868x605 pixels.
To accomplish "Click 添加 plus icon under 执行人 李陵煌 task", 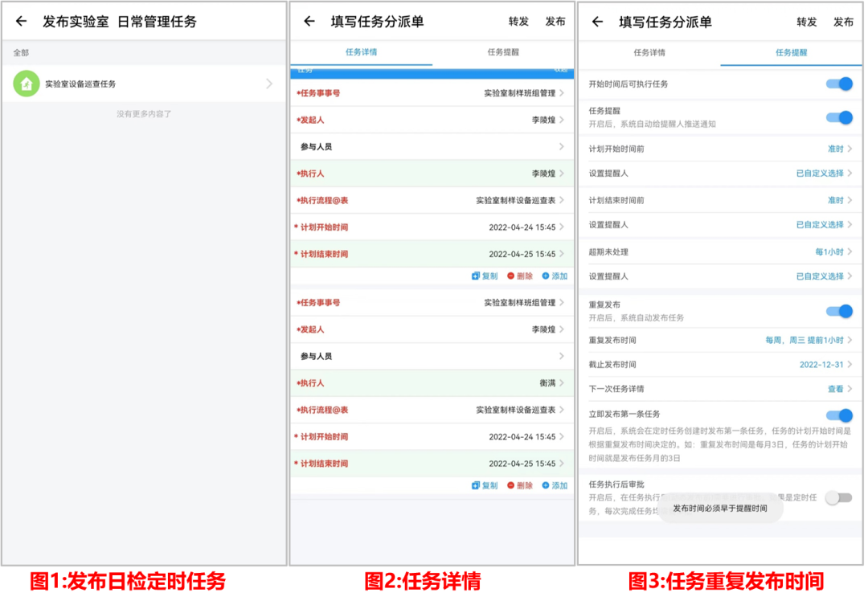I will tap(546, 276).
